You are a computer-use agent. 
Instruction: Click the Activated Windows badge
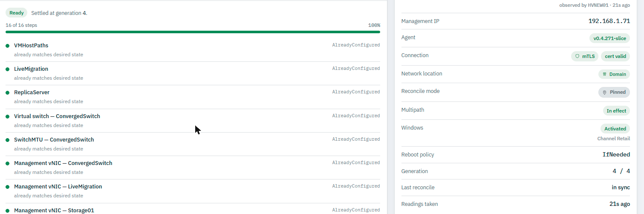coord(615,129)
